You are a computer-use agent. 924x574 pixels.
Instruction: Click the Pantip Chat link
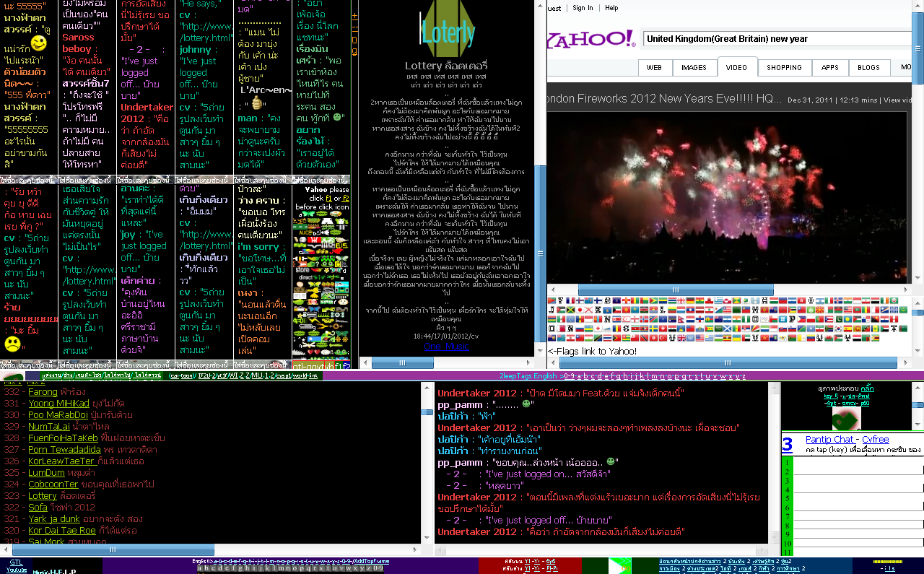pos(830,440)
